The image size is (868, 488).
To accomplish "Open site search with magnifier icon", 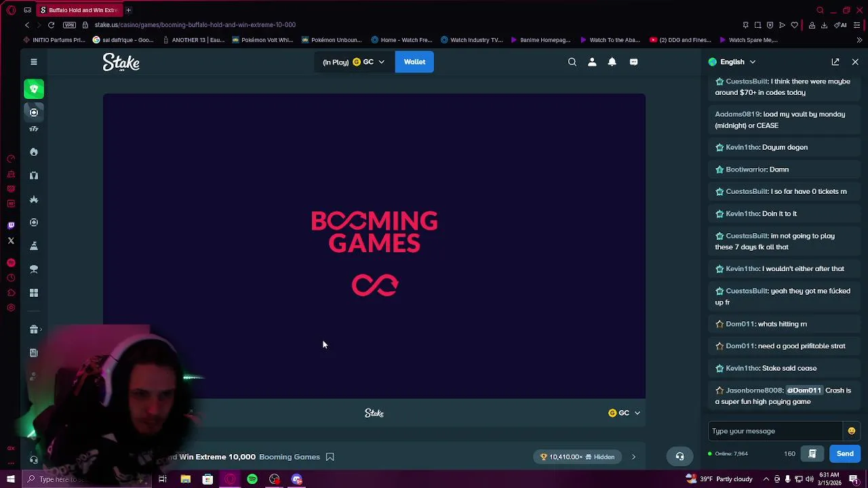I will click(x=572, y=62).
